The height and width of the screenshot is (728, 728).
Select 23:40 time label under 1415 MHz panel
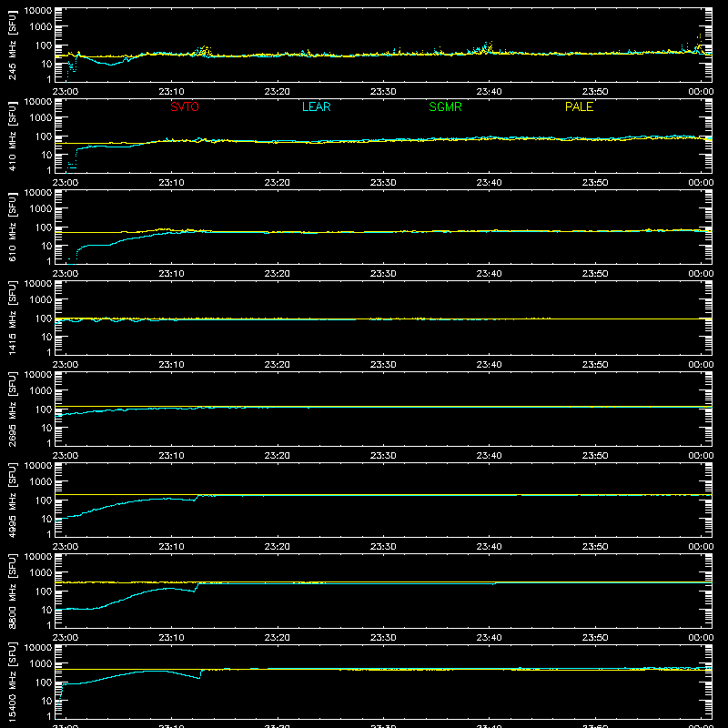click(x=489, y=365)
